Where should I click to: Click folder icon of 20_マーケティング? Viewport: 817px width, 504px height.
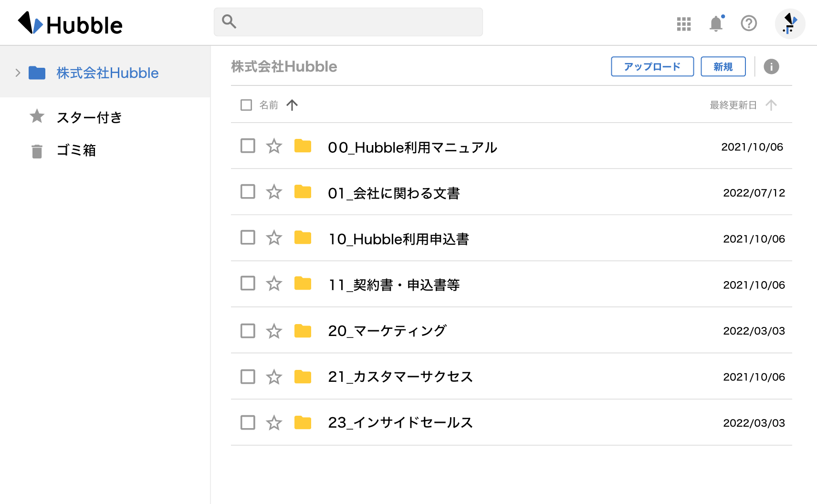pos(303,330)
